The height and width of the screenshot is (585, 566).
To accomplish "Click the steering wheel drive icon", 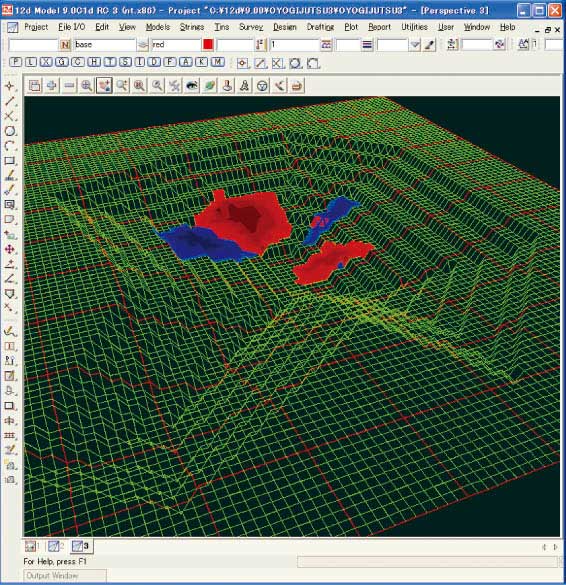I will 262,86.
